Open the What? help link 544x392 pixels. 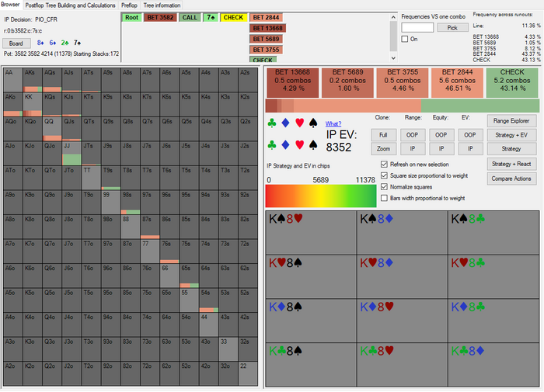click(x=333, y=123)
